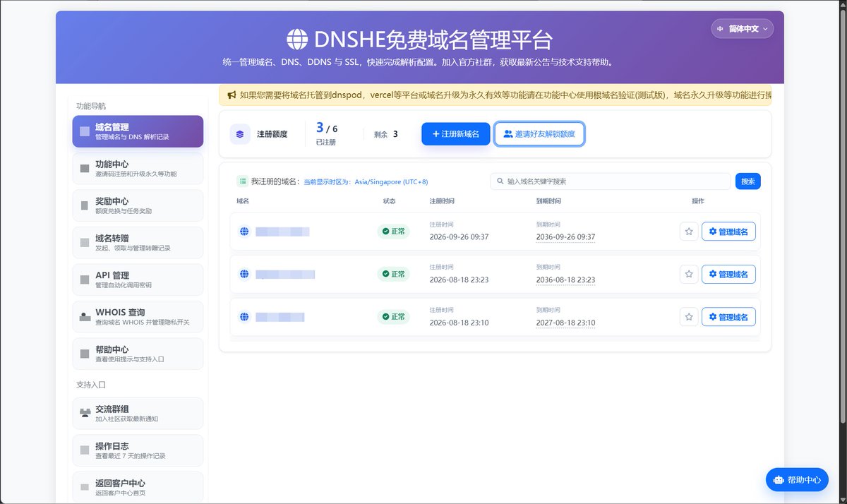Click the 帮助中心 sidebar icon
Viewport: 847px width, 504px height.
(85, 354)
